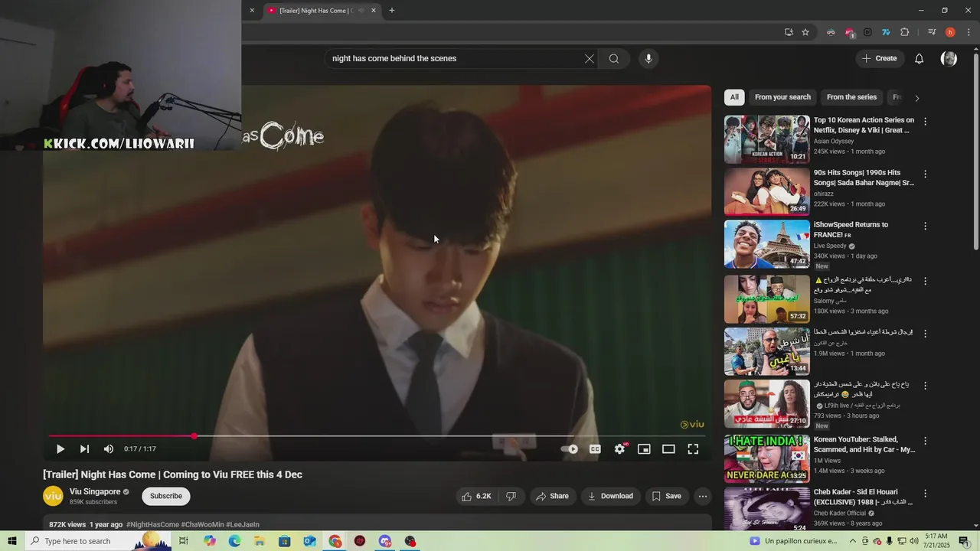Open options for iShowSpeed video
Screen dimensions: 980x551
click(925, 227)
